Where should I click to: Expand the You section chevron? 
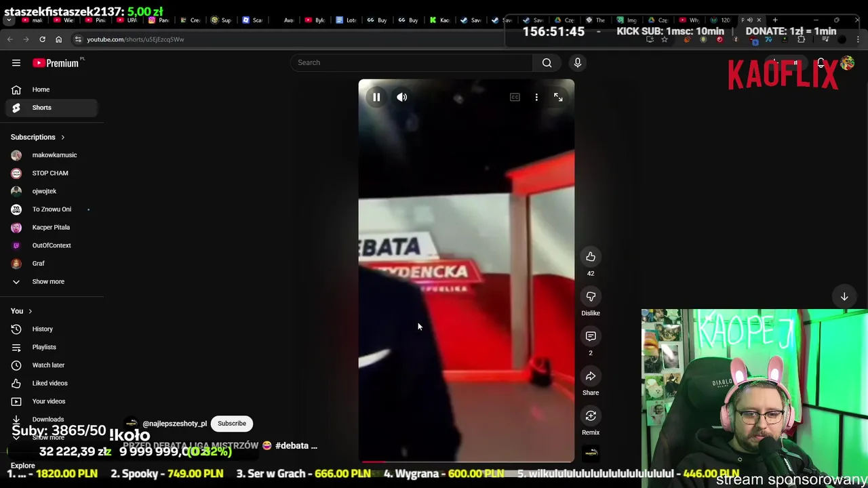click(30, 311)
